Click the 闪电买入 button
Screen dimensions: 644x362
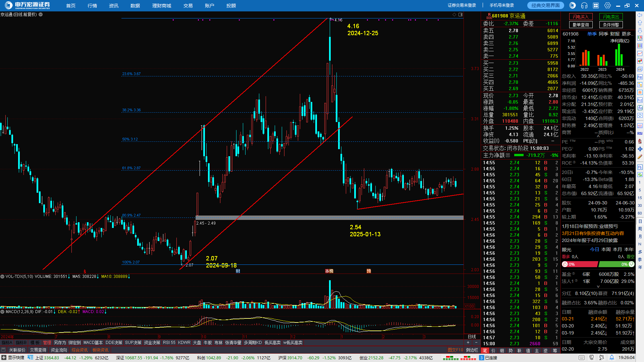tap(581, 17)
